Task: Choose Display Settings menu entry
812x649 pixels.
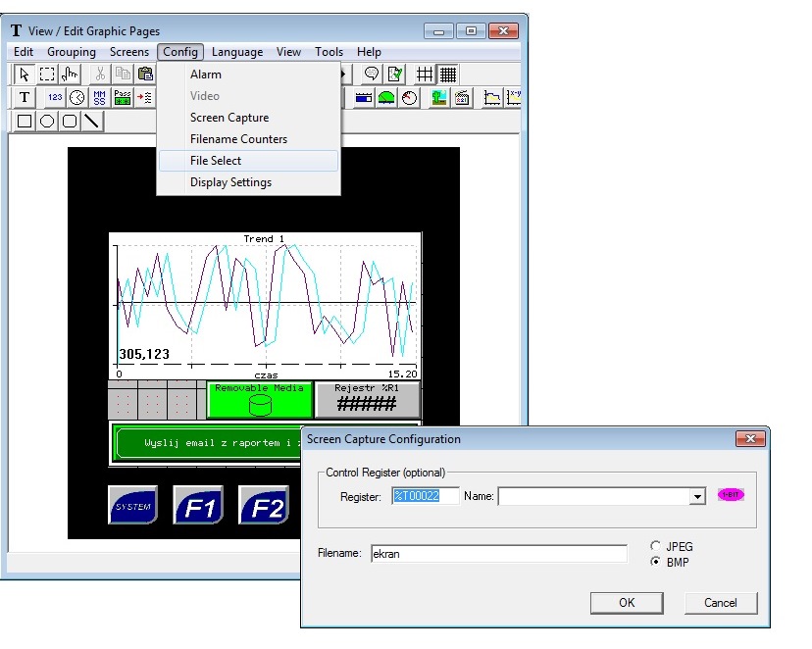Action: pos(248,182)
